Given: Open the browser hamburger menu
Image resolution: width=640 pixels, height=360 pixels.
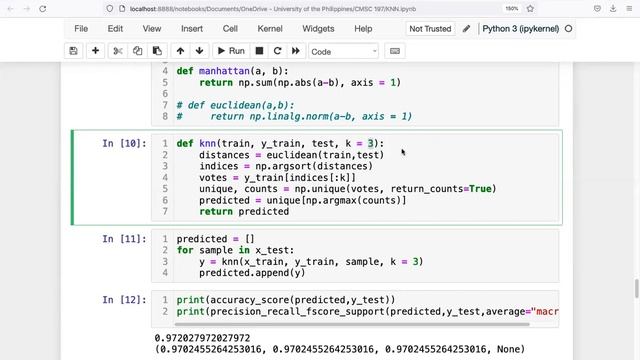Looking at the screenshot, I should (629, 9).
